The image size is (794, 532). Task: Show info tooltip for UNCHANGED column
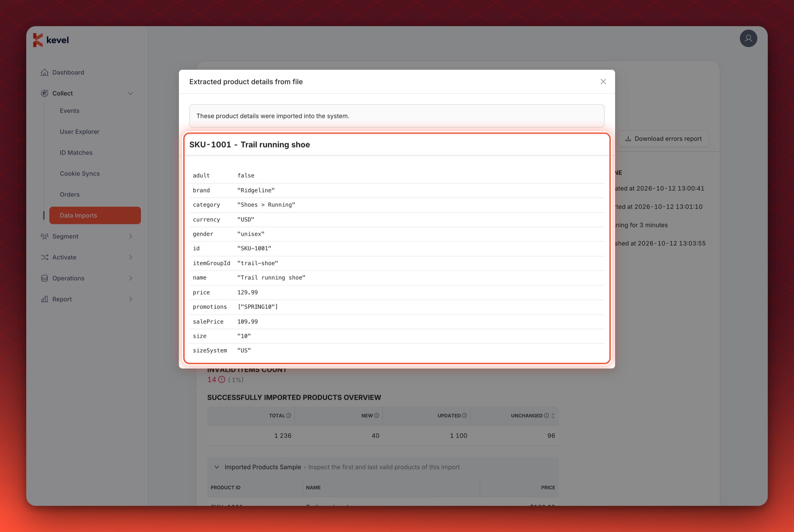pos(547,416)
